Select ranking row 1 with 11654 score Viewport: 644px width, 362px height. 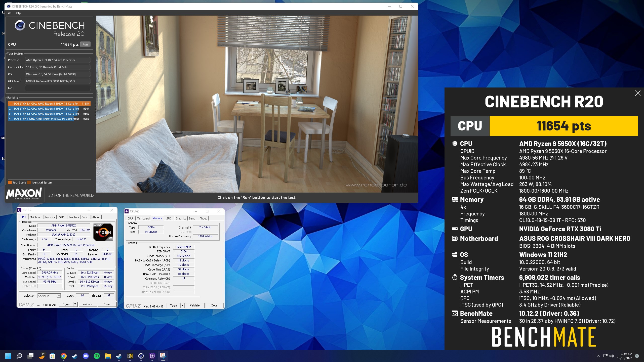tap(49, 104)
